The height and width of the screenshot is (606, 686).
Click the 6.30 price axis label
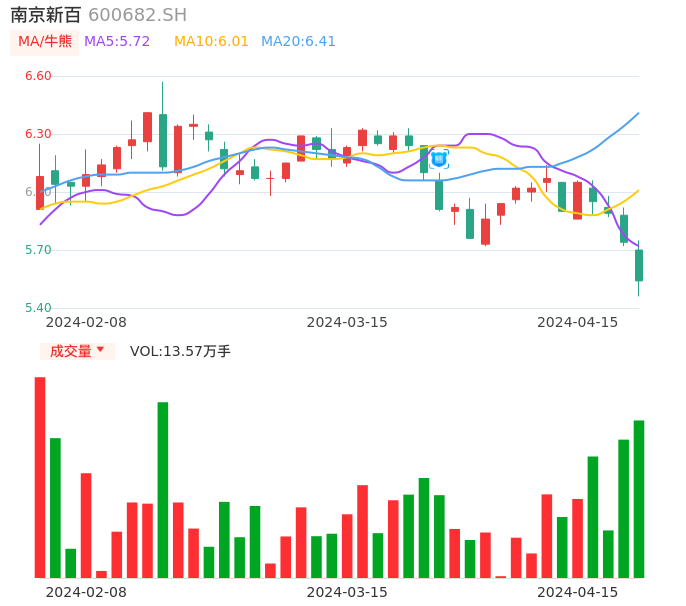coord(37,134)
